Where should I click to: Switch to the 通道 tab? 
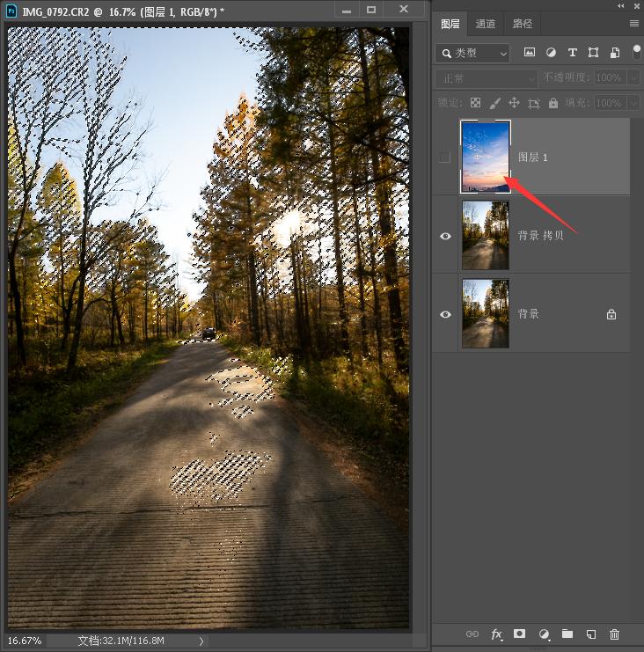pos(485,24)
